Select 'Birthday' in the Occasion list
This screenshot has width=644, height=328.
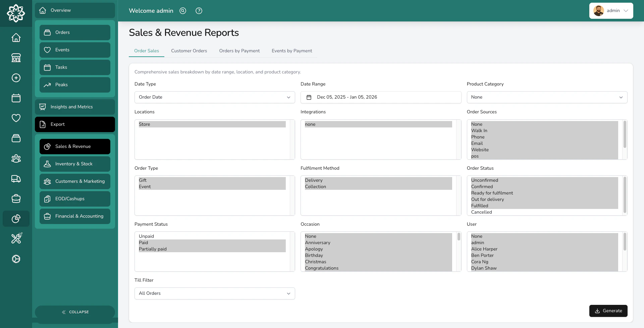click(314, 255)
